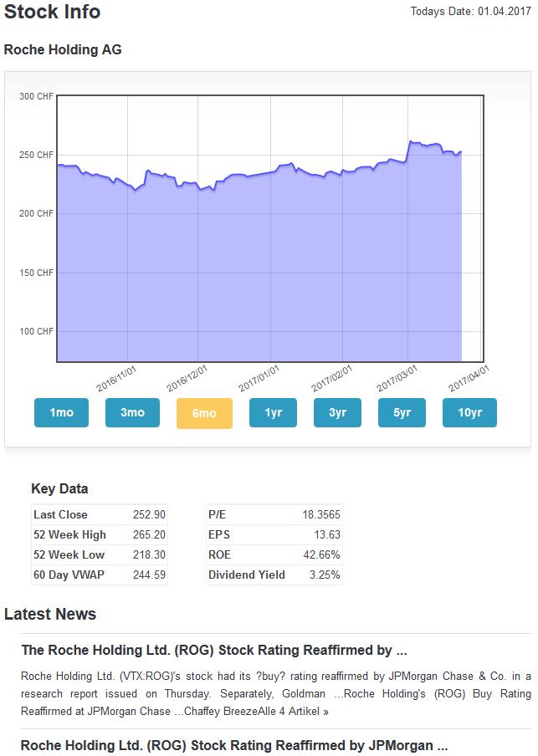Open headline 'Stock Rating Reaffirmed by JPMorgan ...'
This screenshot has height=756, width=538.
pyautogui.click(x=234, y=745)
